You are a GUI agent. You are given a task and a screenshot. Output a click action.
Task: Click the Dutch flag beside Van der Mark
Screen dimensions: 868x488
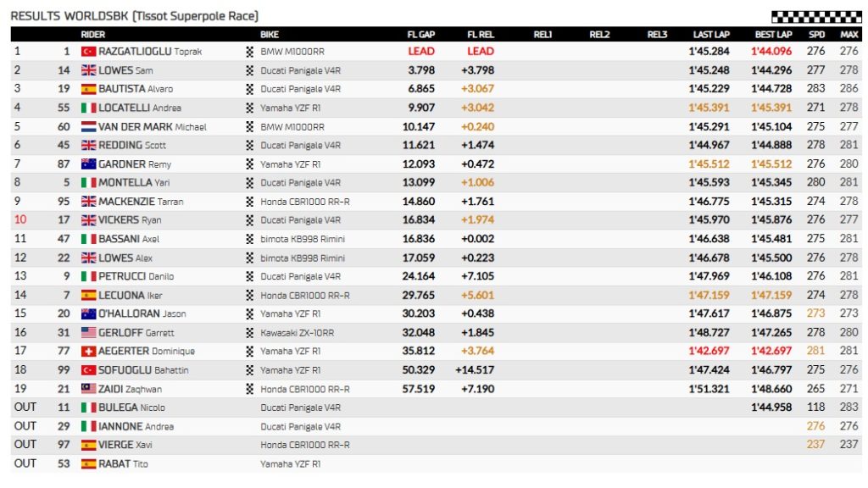pos(88,126)
